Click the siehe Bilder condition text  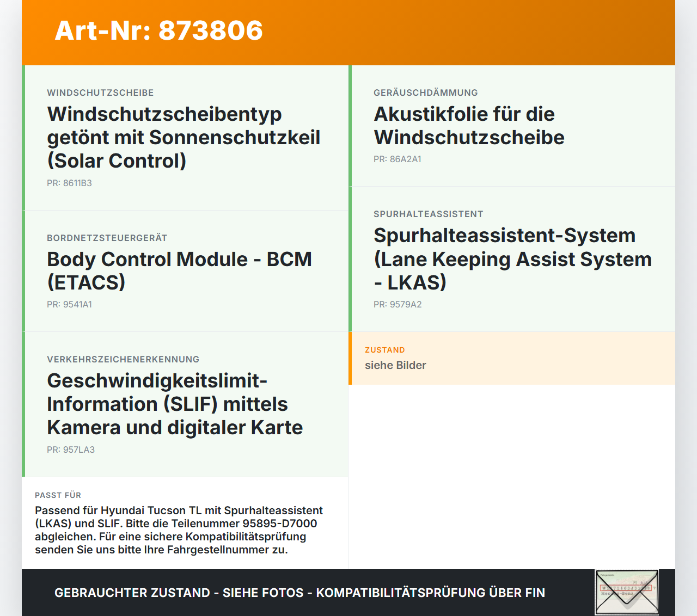395,366
